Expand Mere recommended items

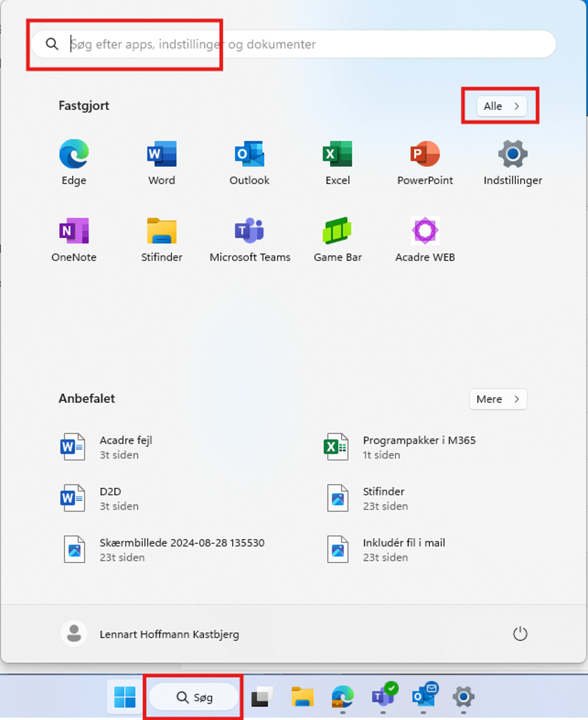(x=498, y=399)
